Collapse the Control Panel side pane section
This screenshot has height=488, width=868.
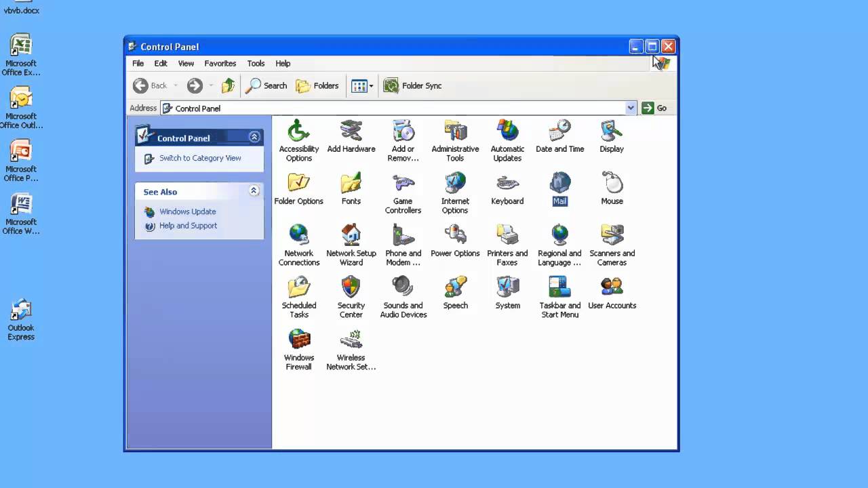(x=254, y=137)
